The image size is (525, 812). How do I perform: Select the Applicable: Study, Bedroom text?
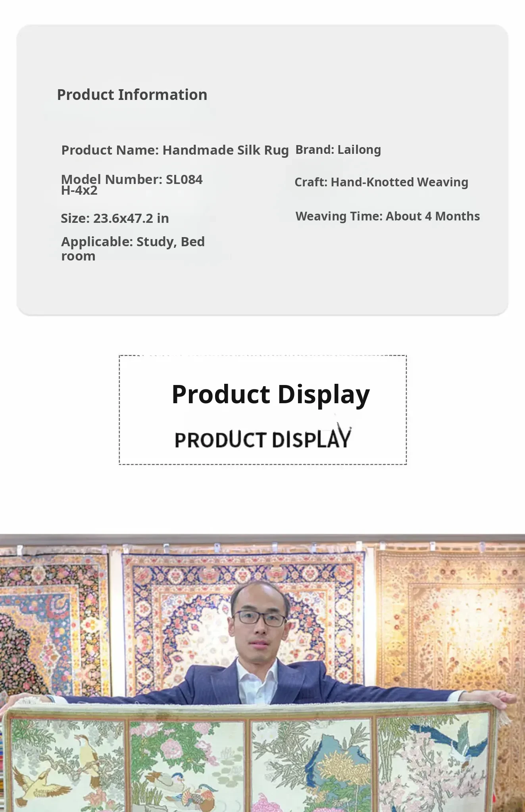click(x=133, y=249)
